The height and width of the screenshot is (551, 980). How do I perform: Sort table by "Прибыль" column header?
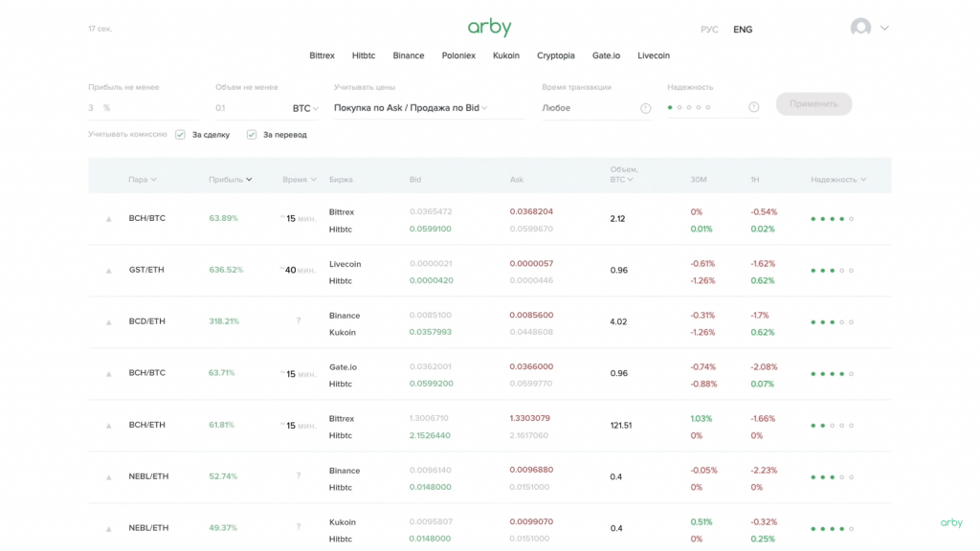click(230, 180)
